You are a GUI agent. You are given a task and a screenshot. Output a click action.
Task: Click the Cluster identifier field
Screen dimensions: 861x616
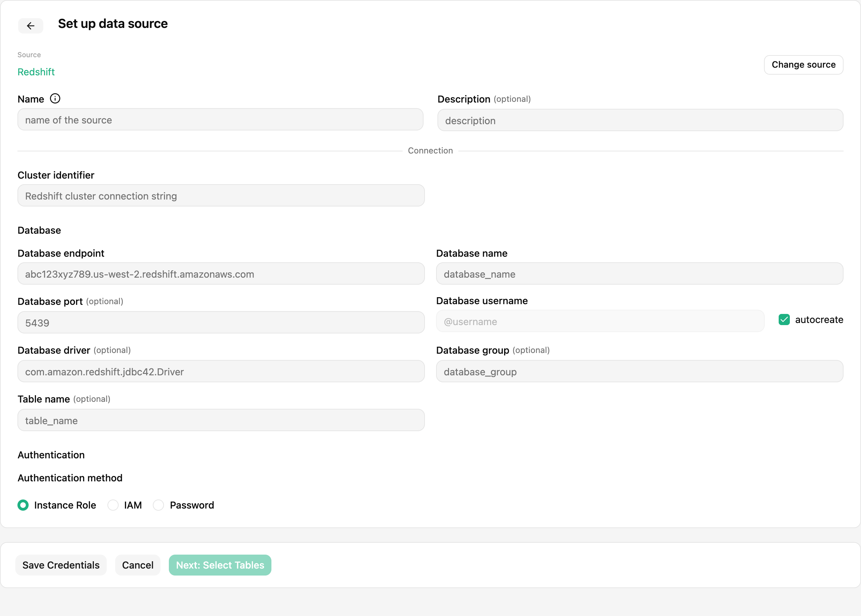221,196
